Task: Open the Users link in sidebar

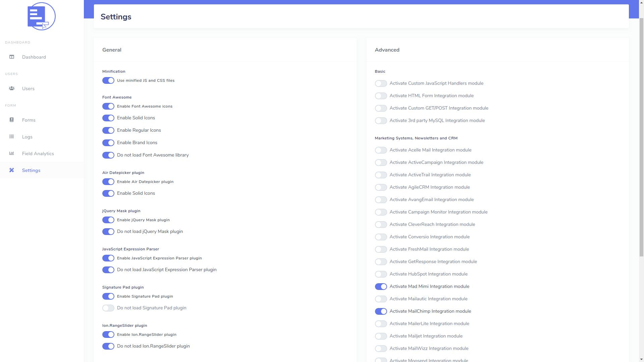Action: click(x=28, y=88)
